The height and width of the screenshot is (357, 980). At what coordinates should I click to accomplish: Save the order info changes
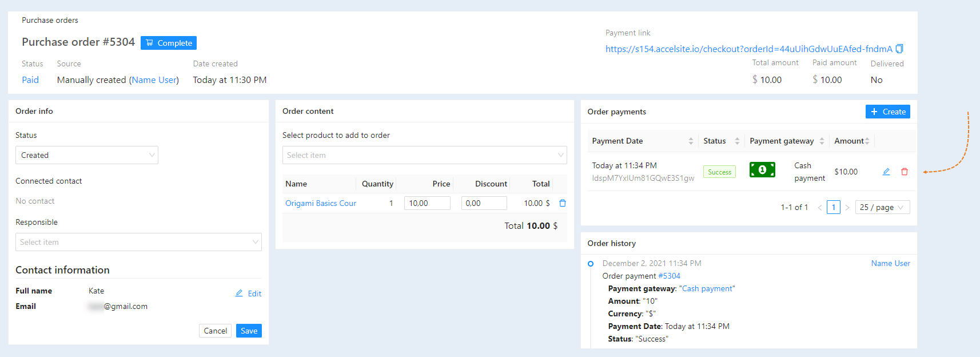[x=249, y=331]
